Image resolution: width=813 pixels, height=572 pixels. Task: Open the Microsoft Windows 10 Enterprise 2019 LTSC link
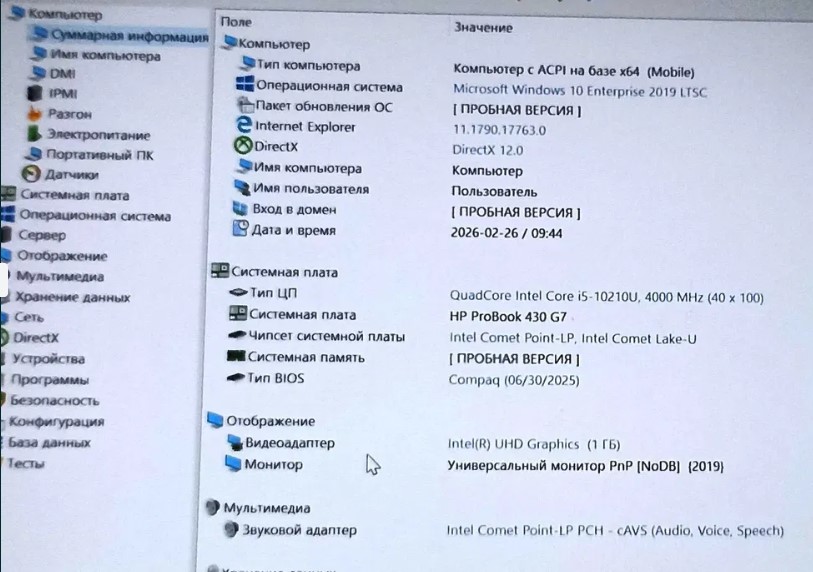580,91
